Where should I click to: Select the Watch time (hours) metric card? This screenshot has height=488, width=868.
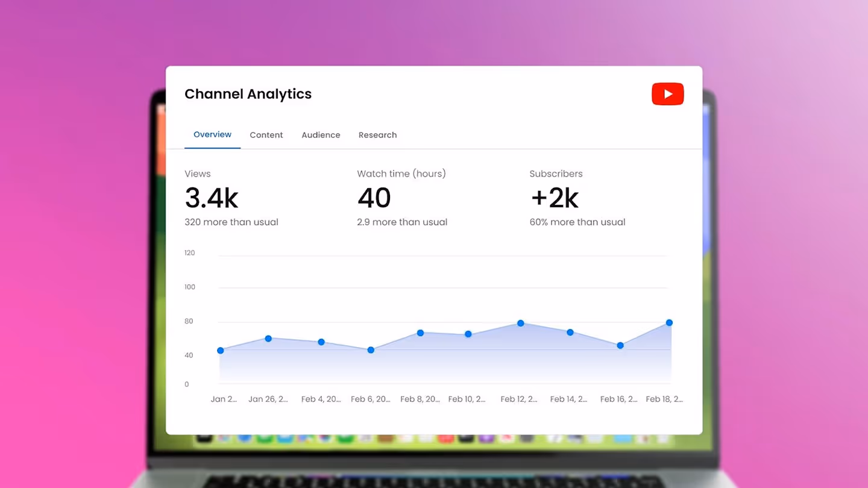tap(374, 198)
